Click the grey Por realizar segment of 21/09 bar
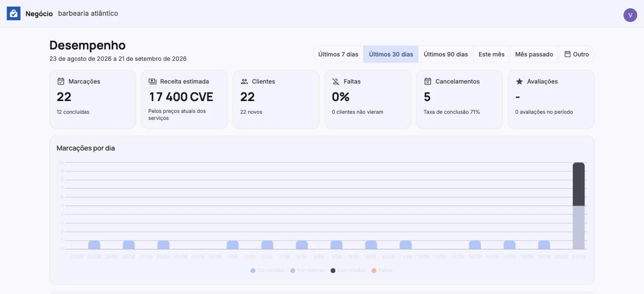Viewport: 644px width, 294px height. [578, 227]
